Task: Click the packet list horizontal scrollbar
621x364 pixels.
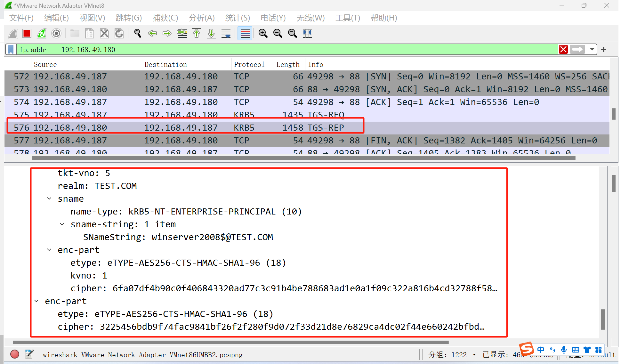Action: point(303,158)
